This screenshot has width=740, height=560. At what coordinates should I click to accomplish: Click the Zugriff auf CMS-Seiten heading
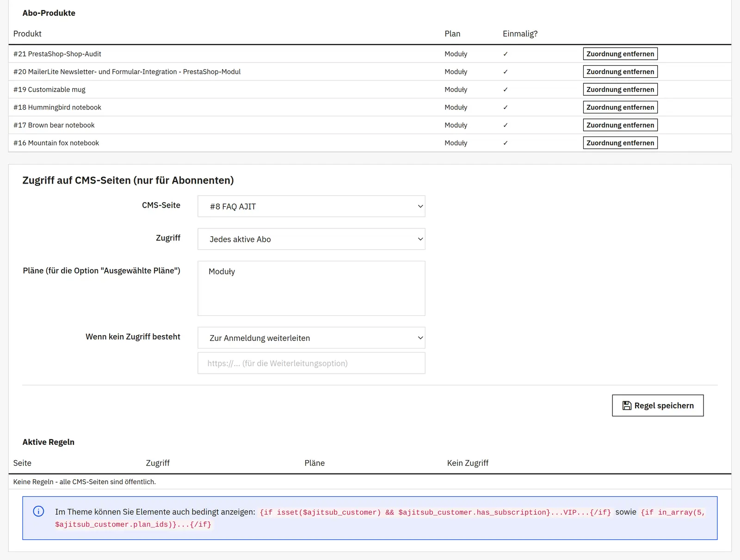pos(128,180)
